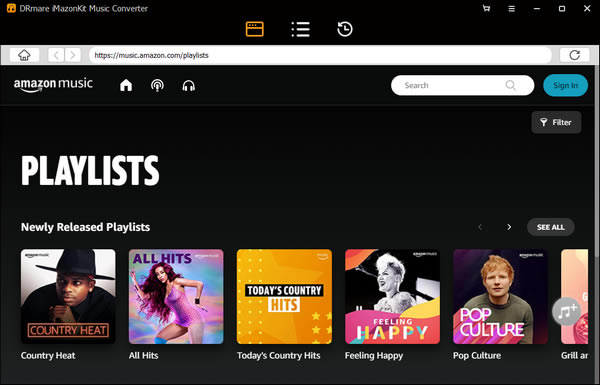
Task: Open the Pop Culture title link
Action: tap(477, 356)
